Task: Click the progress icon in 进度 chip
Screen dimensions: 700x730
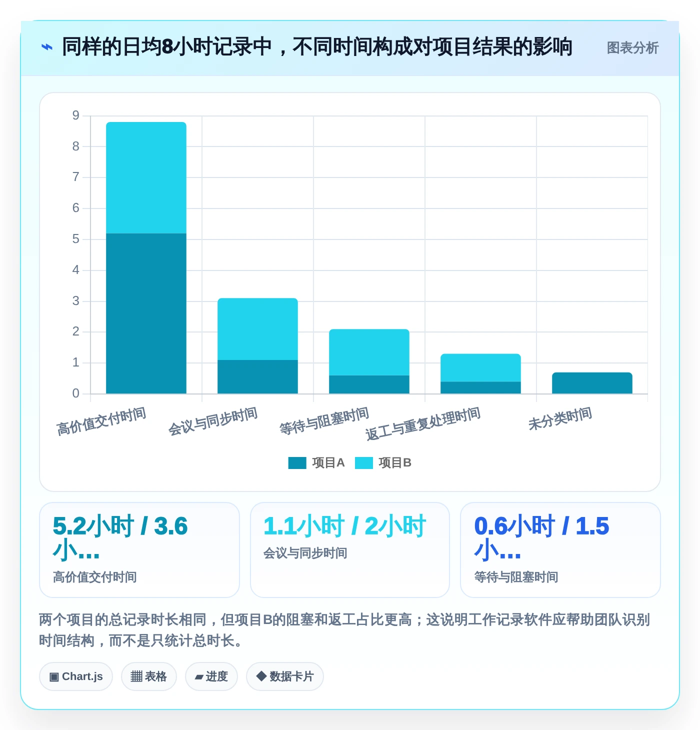Action: click(x=199, y=677)
